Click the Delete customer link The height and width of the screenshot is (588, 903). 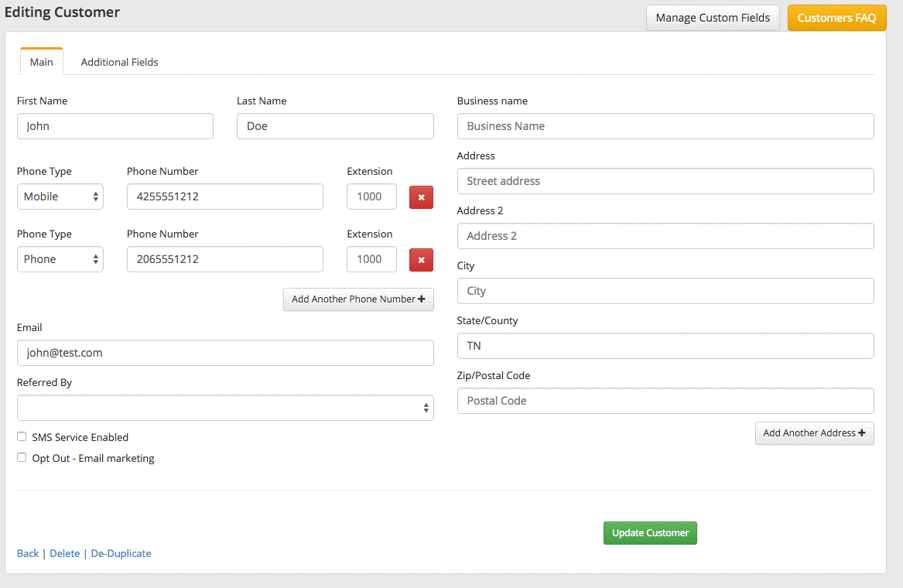coord(65,553)
